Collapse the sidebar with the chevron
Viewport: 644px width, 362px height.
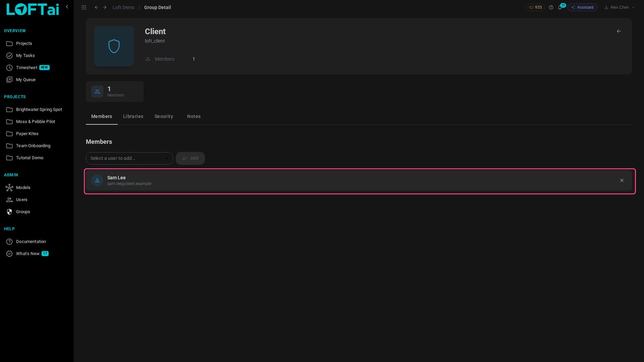point(67,7)
